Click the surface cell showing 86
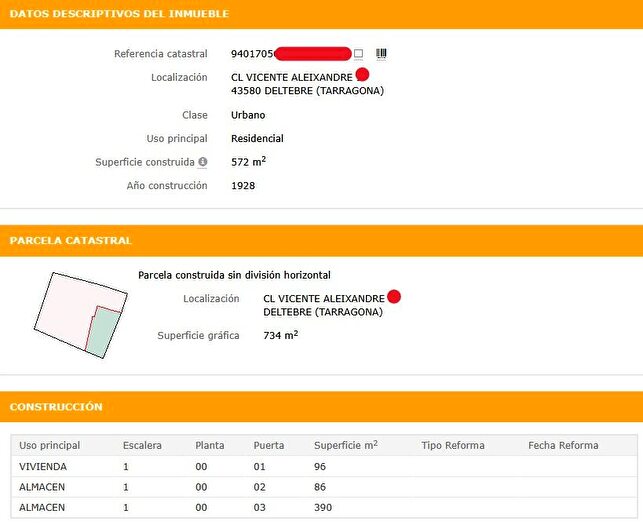 tap(320, 487)
